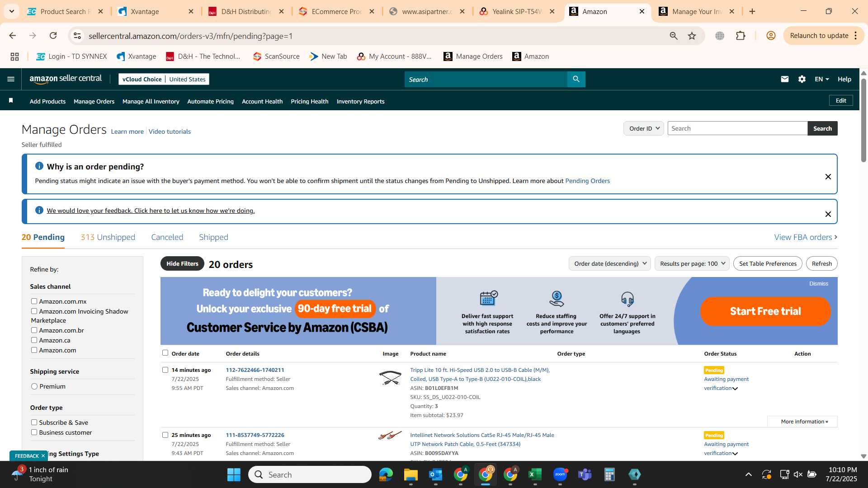
Task: Open the settings gear in Seller Central
Action: click(802, 79)
